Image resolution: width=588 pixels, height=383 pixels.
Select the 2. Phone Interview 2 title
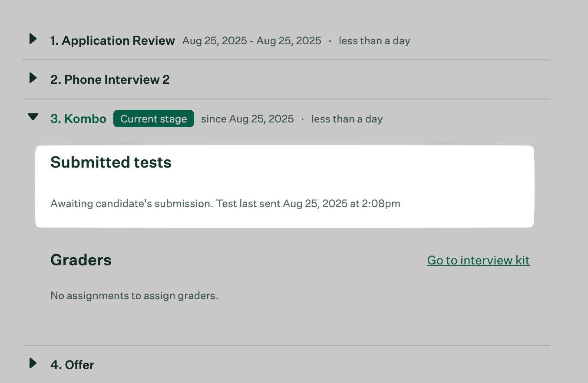coord(110,80)
